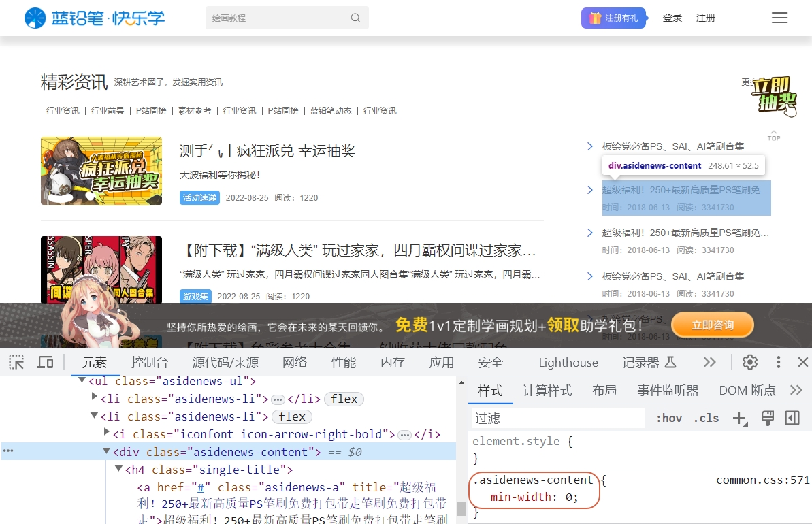Click the 游戏集 tag

coord(195,297)
